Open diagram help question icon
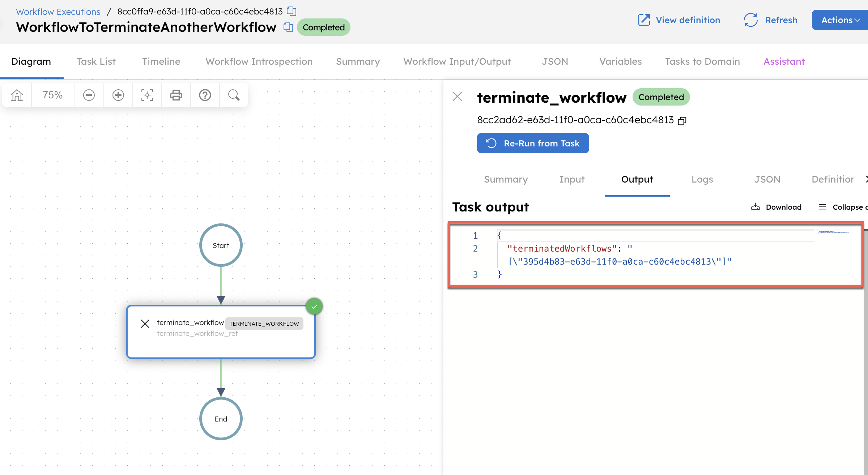 coord(205,95)
